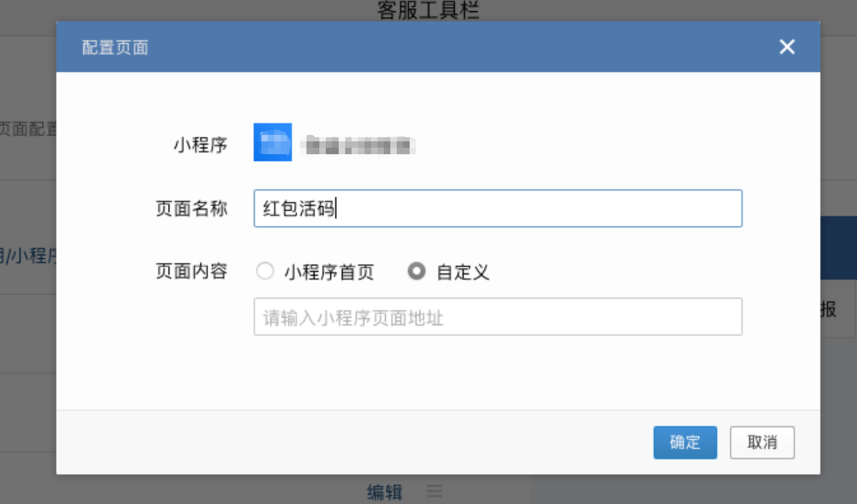Click the mini program page address field
857x504 pixels.
click(x=498, y=317)
